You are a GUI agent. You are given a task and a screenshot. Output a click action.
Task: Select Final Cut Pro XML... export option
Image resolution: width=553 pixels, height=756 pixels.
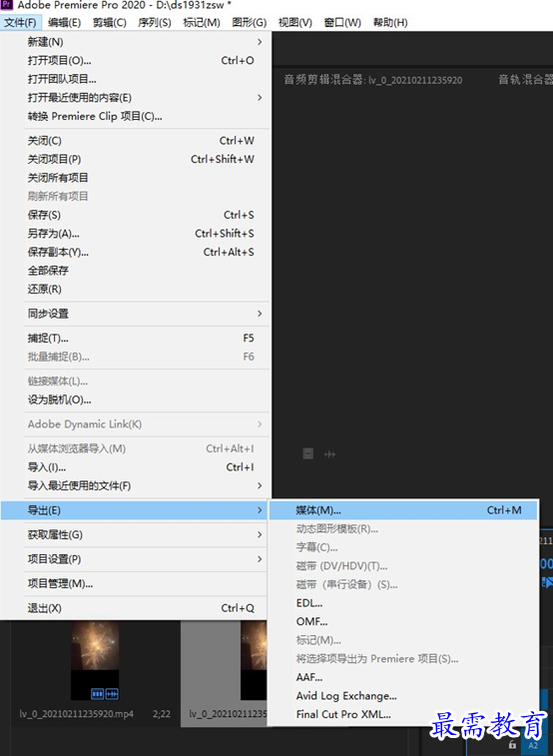[x=403, y=714]
